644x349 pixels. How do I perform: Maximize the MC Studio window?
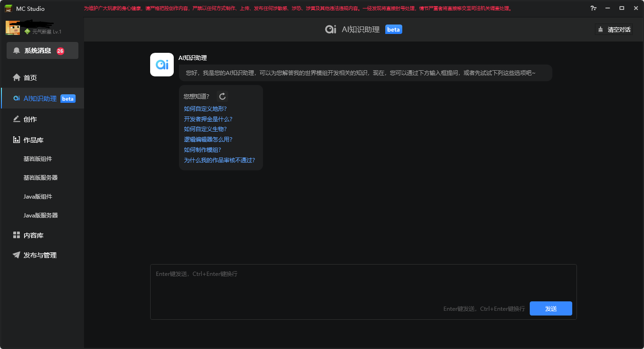click(622, 8)
